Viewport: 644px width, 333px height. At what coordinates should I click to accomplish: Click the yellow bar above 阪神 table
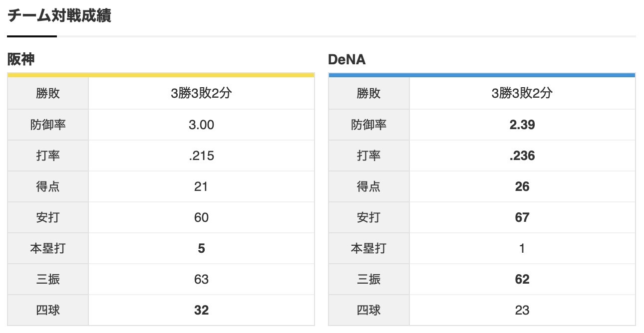pyautogui.click(x=161, y=75)
